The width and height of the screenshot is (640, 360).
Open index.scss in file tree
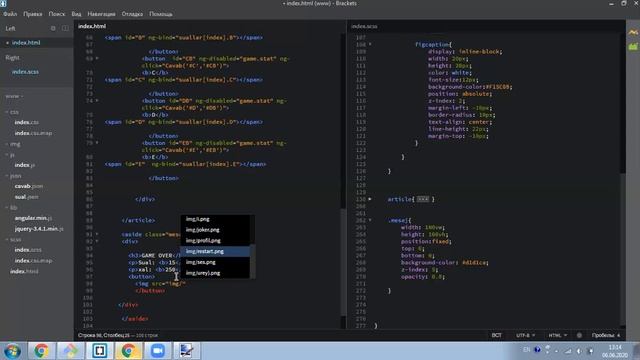click(x=28, y=250)
